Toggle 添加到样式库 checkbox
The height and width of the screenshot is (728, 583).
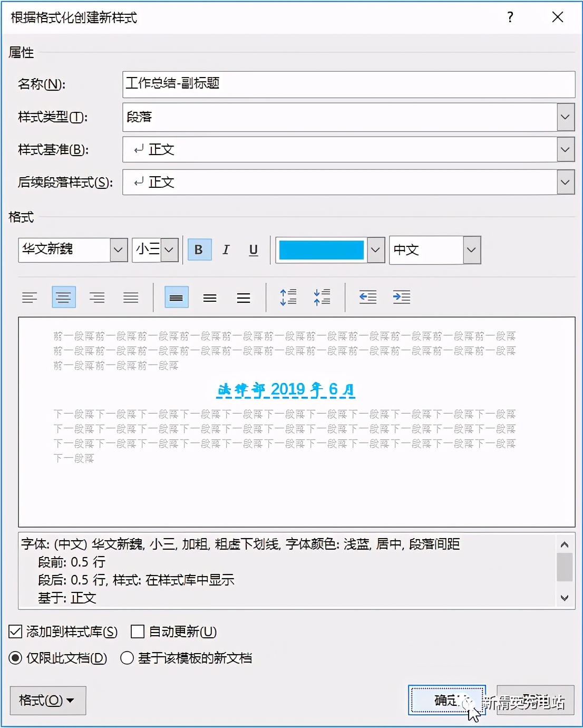[15, 631]
